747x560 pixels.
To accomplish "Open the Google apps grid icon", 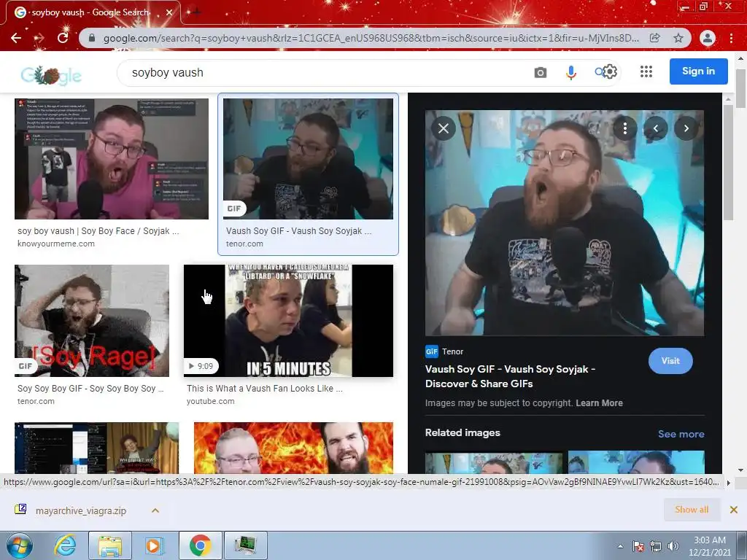I will [646, 71].
